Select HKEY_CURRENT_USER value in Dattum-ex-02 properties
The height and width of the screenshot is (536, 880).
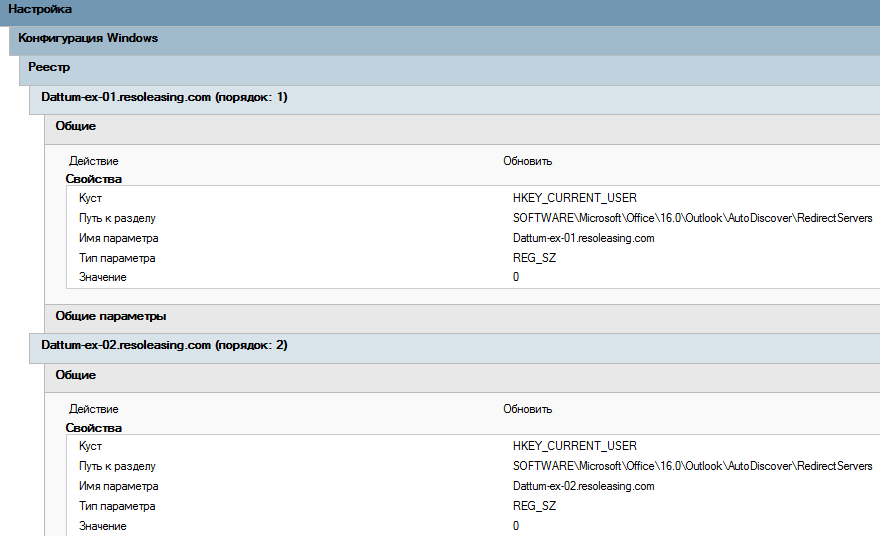[x=575, y=446]
